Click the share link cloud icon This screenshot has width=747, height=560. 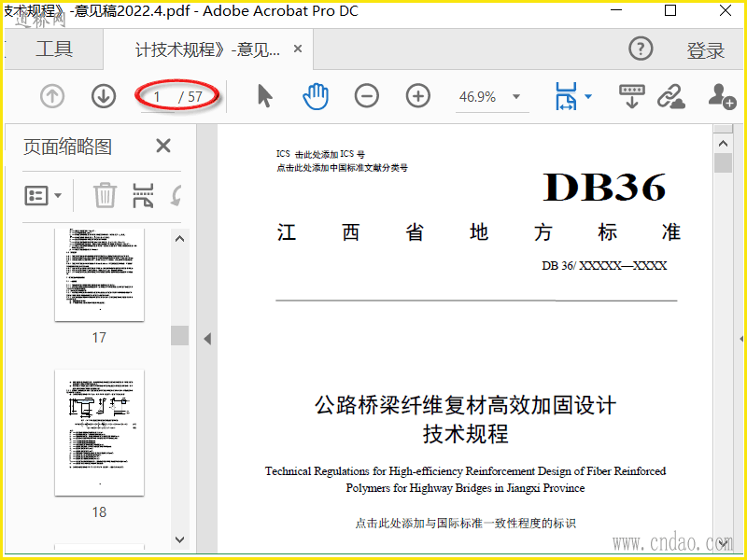(x=670, y=97)
